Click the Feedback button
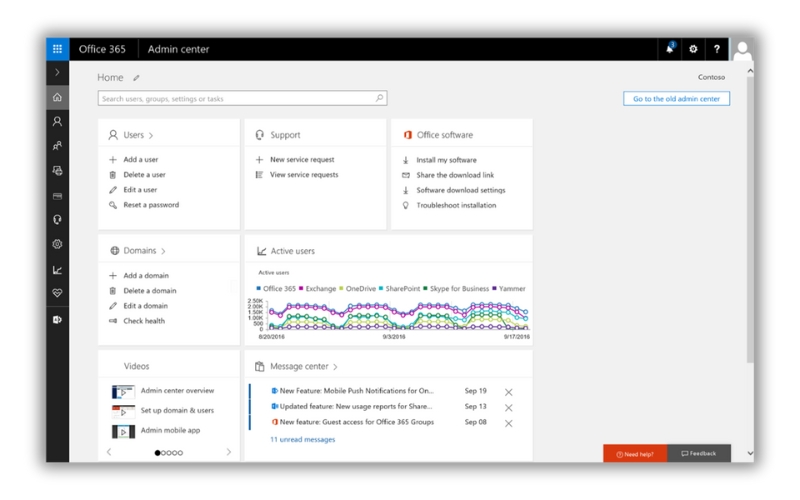The width and height of the screenshot is (800, 500). point(698,454)
